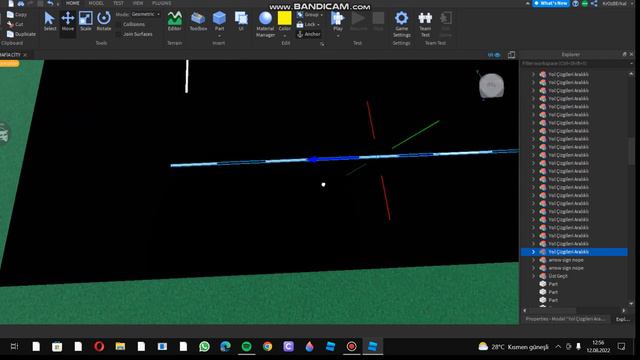
Task: Select the highlighted Yol Çizgileri Aralıklı row
Action: point(574,252)
